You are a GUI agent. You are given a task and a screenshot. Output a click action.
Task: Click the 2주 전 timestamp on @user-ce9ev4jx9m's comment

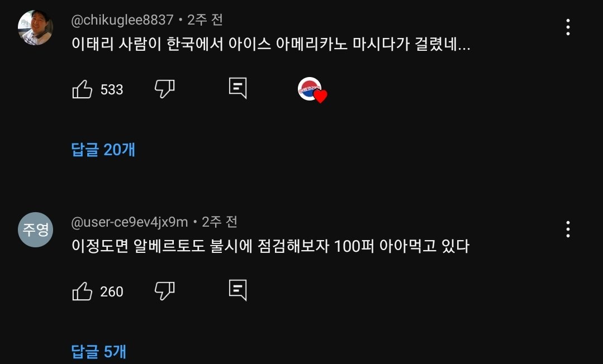(x=220, y=222)
